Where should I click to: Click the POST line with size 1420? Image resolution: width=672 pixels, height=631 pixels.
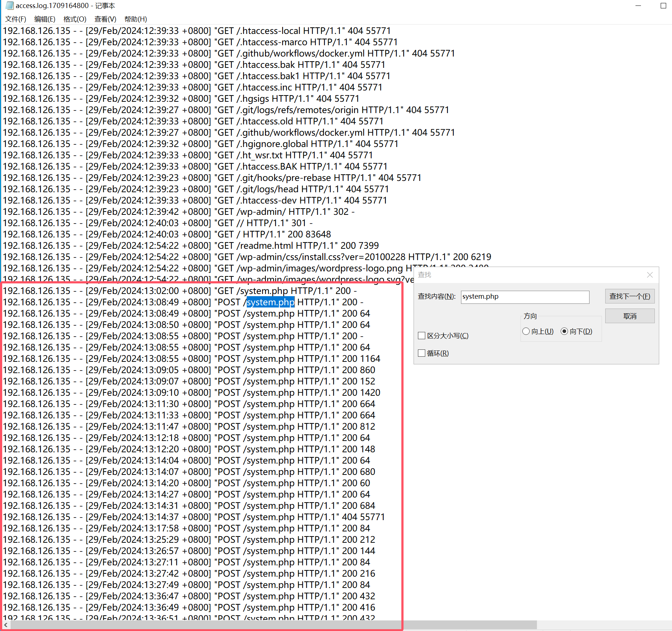(192, 393)
